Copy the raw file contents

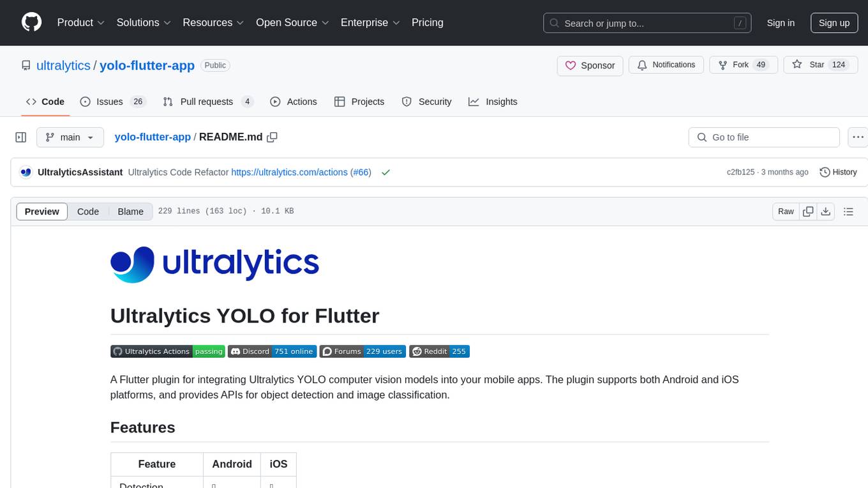pyautogui.click(x=808, y=211)
